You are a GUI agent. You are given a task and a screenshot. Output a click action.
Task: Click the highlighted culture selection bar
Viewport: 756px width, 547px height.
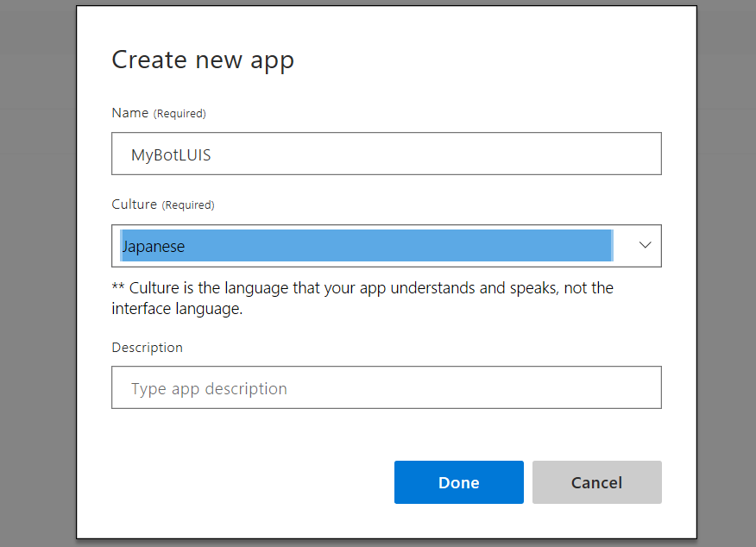click(362, 246)
